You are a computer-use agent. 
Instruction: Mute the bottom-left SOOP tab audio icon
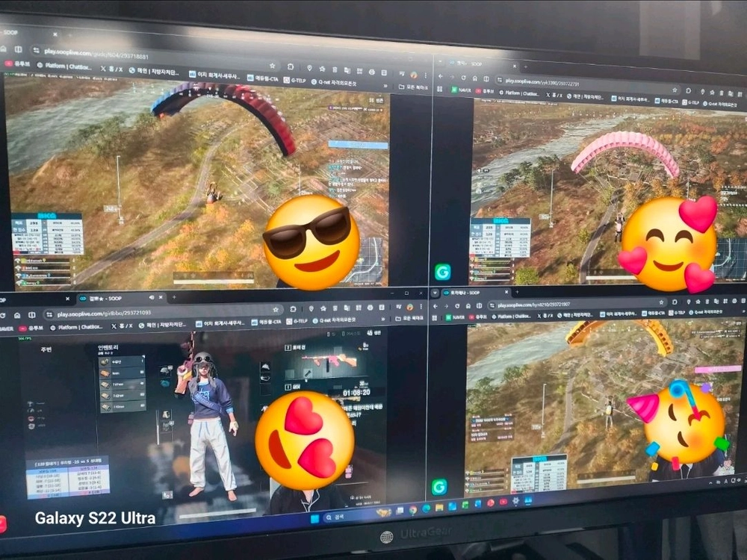pos(151,297)
